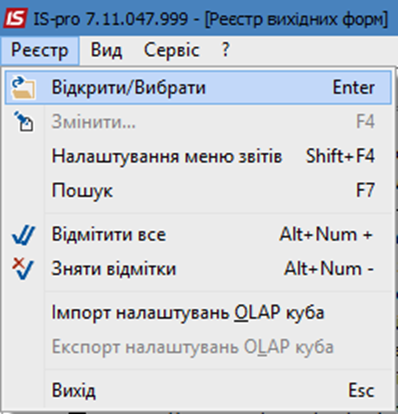Choose Відмітити все from the menu
Viewport: 398px width, 414px height.
(x=198, y=235)
